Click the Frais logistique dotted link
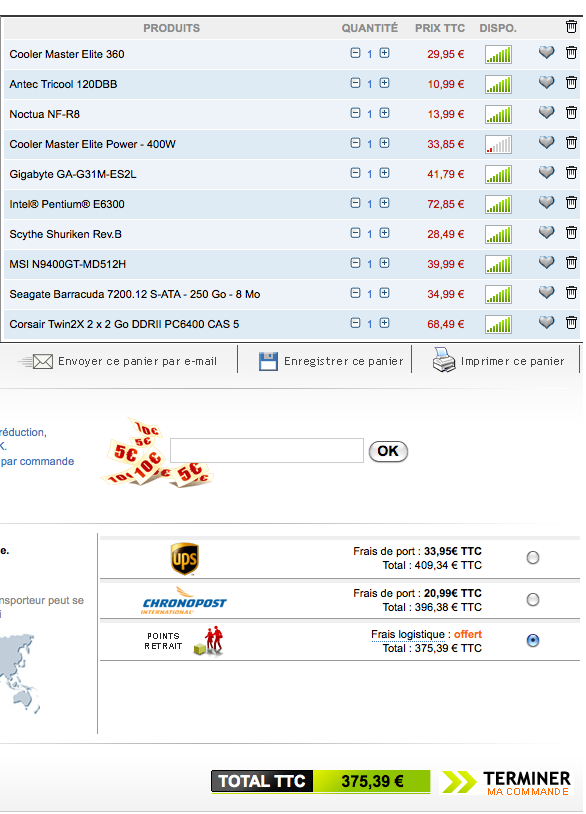586x814 pixels. click(408, 634)
